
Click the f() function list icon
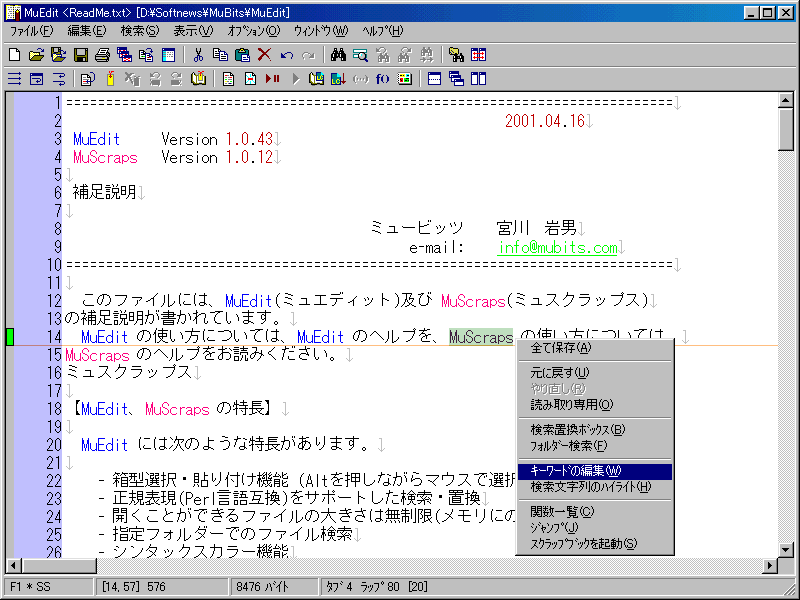coord(382,79)
